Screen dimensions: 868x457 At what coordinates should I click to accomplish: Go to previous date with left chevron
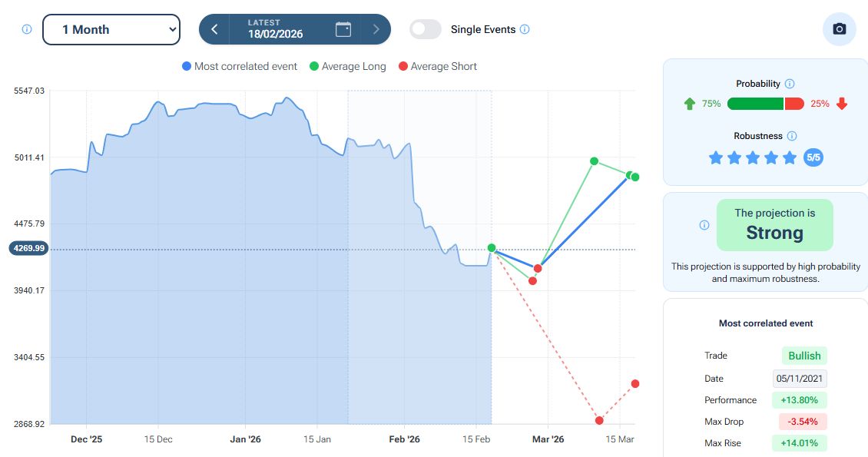pos(214,29)
